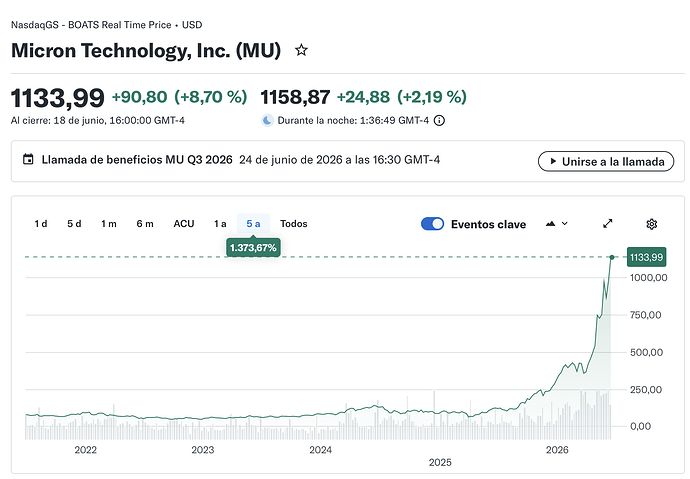690x479 pixels.
Task: Switch to 1 m range
Action: (109, 224)
